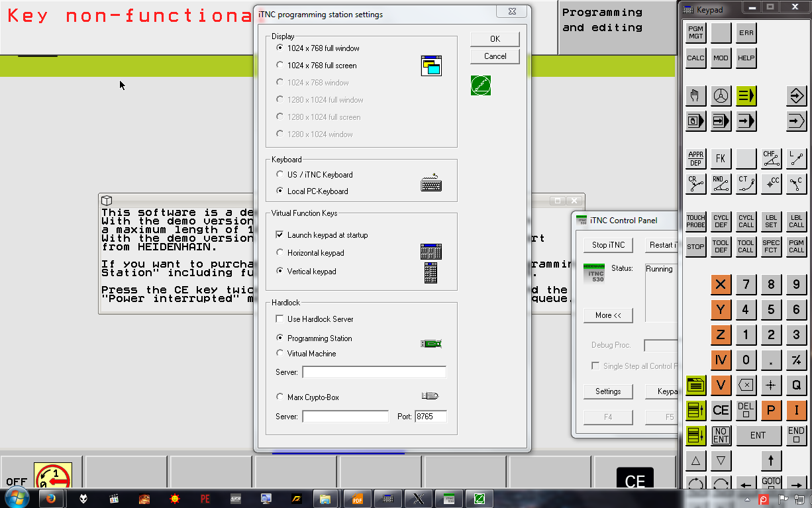Select CR circular path radius key
Image resolution: width=812 pixels, height=508 pixels.
(695, 184)
